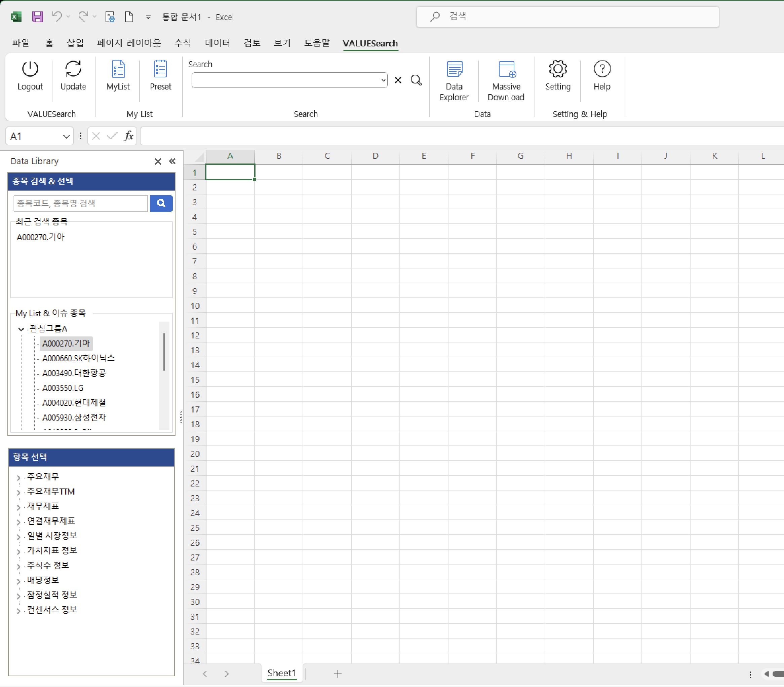Click the Update refresh icon
Viewport: 784px width, 687px height.
tap(73, 69)
